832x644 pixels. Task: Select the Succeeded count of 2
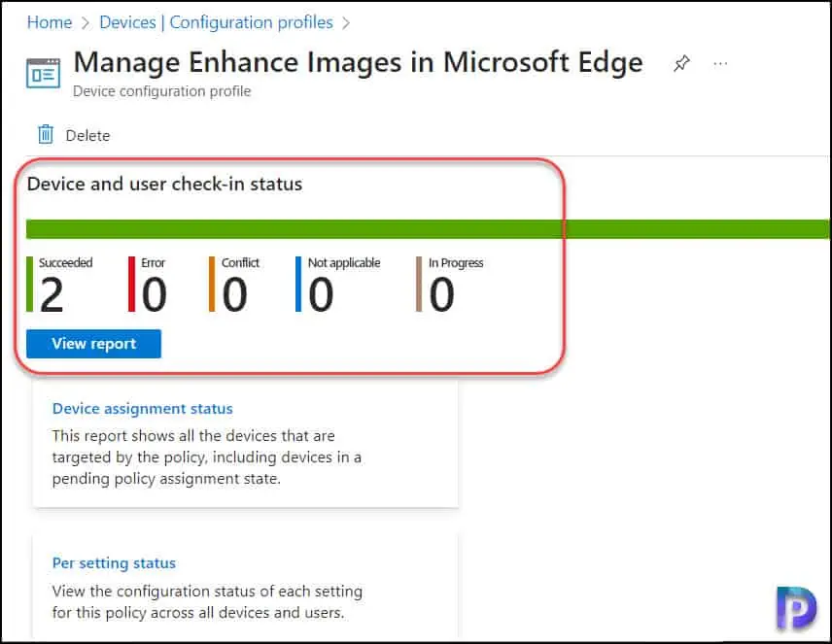point(52,294)
